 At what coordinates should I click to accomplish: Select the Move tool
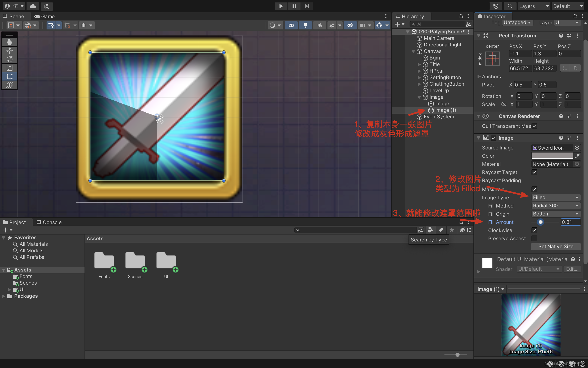coord(9,51)
